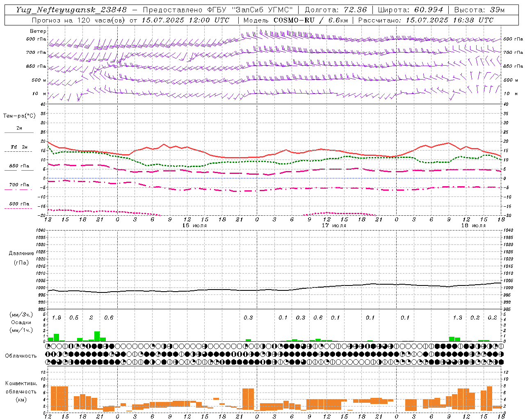Click the Конвективн. panel label
Image resolution: width=525 pixels, height=420 pixels.
[x=21, y=383]
